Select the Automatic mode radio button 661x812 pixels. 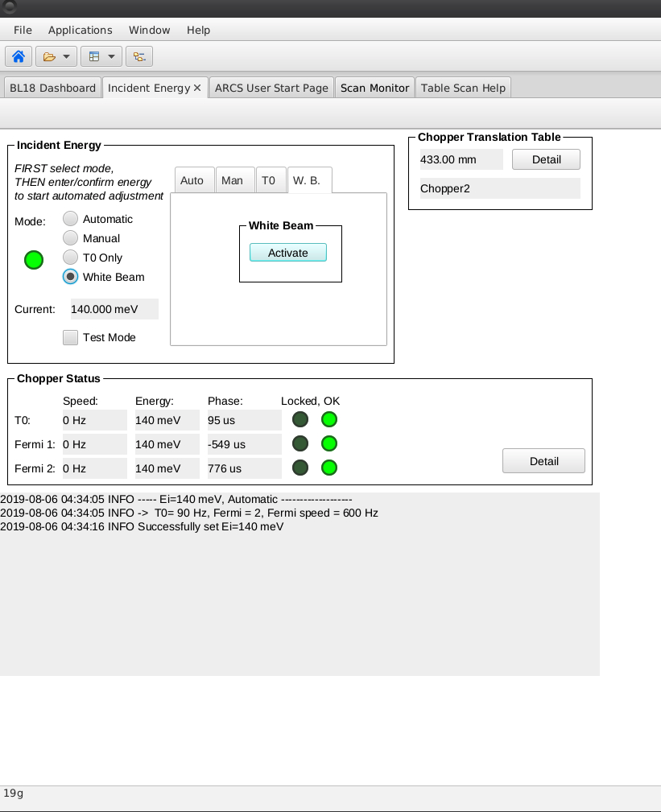[x=71, y=219]
